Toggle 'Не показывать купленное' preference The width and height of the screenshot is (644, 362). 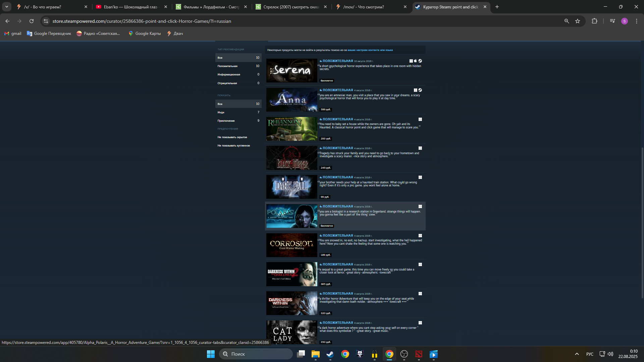[233, 145]
